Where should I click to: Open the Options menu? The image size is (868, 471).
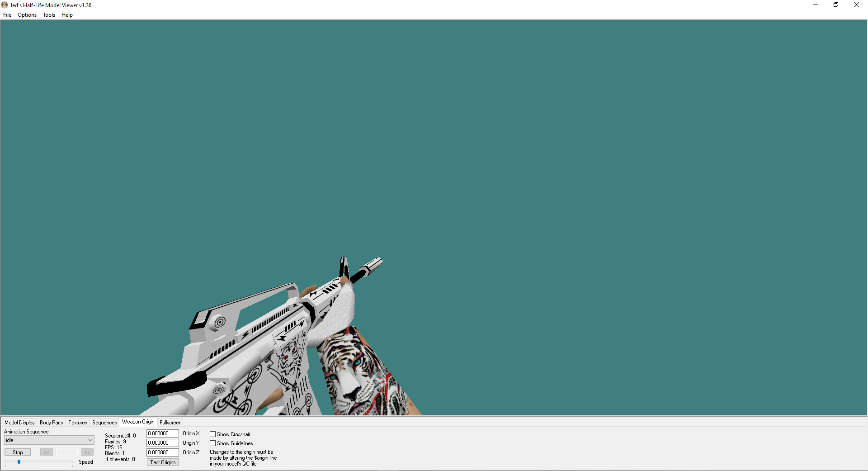pos(27,15)
